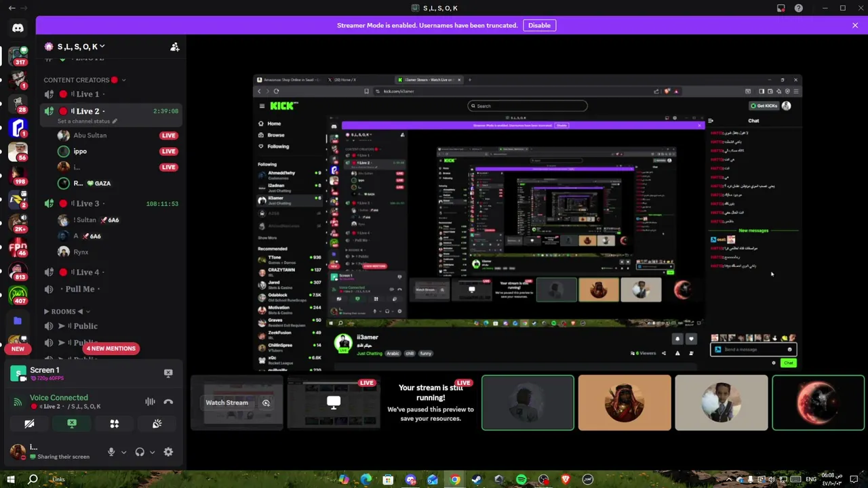Switch ENG input language in tray

pos(811,479)
